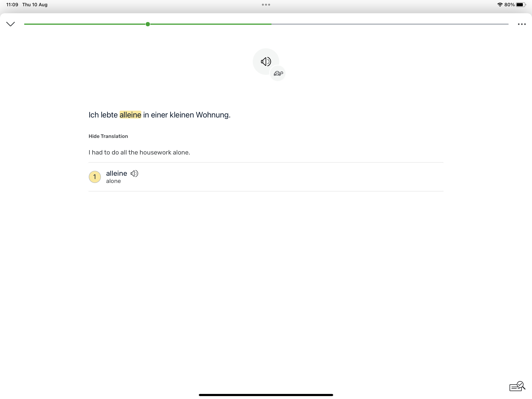Collapse the lesson with the down chevron
The width and height of the screenshot is (532, 399).
click(11, 24)
